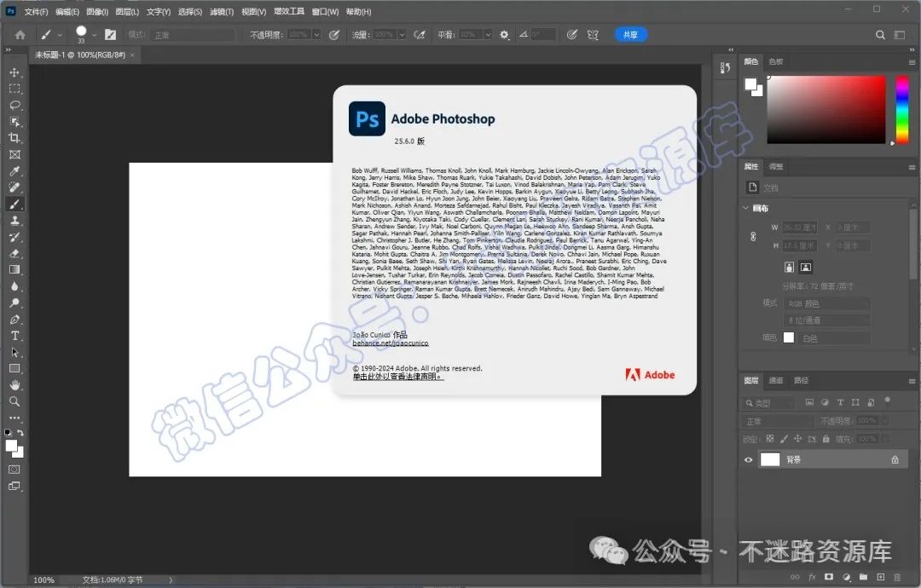Viewport: 921px width, 588px height.
Task: Select the Path Selection tool
Action: click(x=14, y=352)
